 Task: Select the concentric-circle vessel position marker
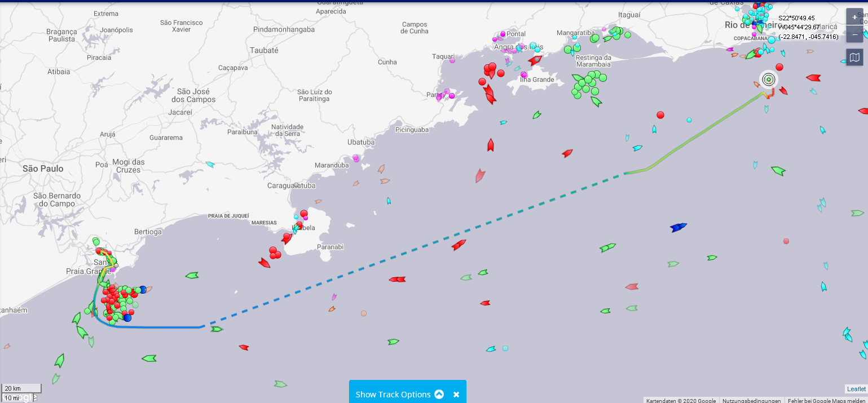(x=768, y=79)
